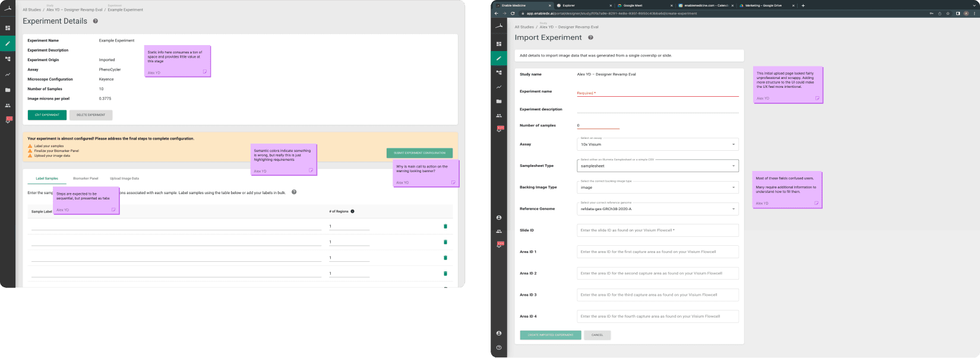Focus the Number of samples field
The image size is (980, 358).
point(598,125)
